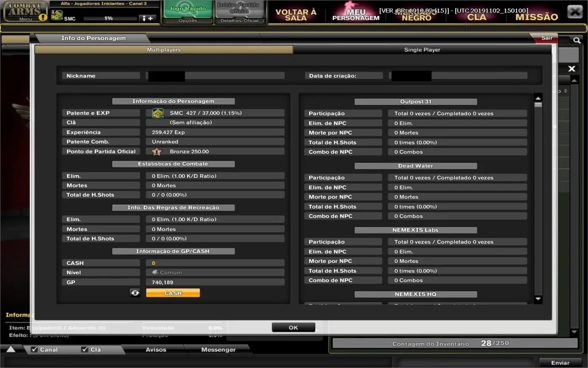Screen dimensions: 588x368
Task: Click the CASH refresh arrows icon
Action: point(135,293)
